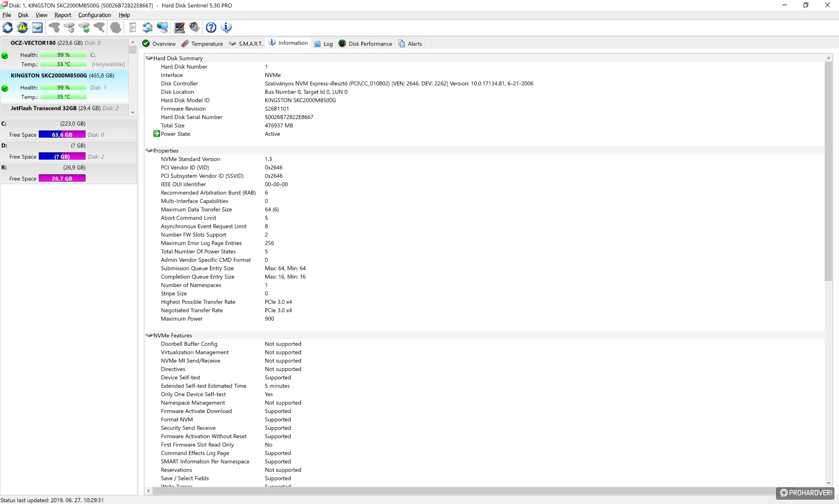839x504 pixels.
Task: Select the R: volume header row
Action: [69, 167]
